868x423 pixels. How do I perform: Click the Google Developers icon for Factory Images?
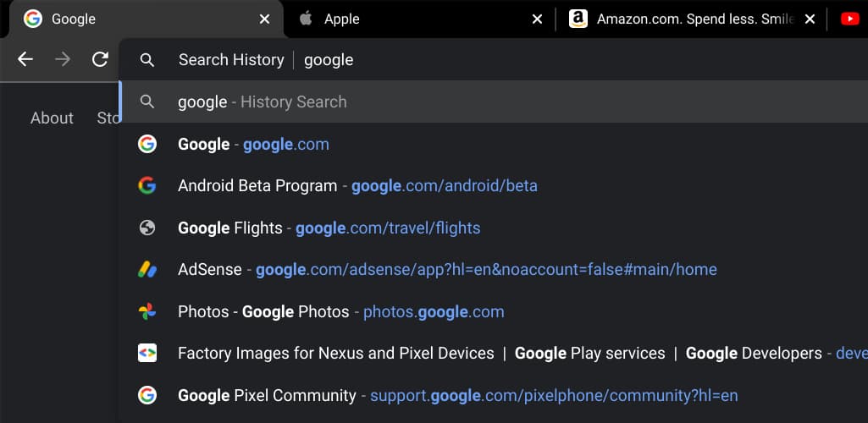pos(147,354)
